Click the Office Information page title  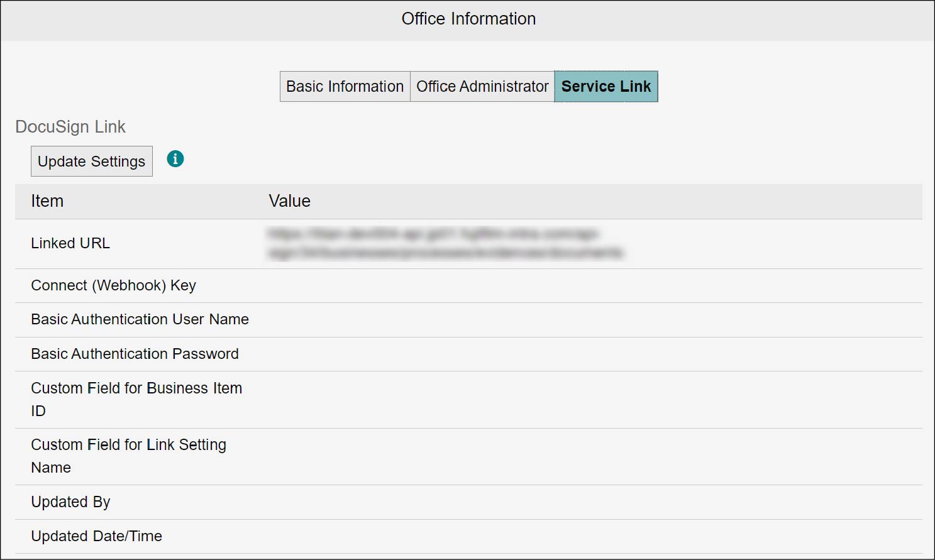point(468,19)
